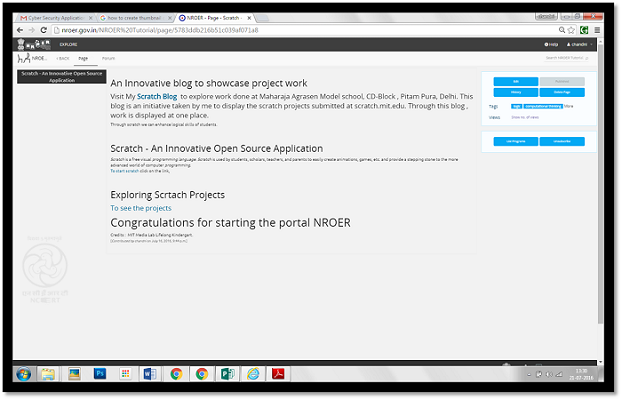Click the green extension icon in Chrome toolbar

pos(584,30)
